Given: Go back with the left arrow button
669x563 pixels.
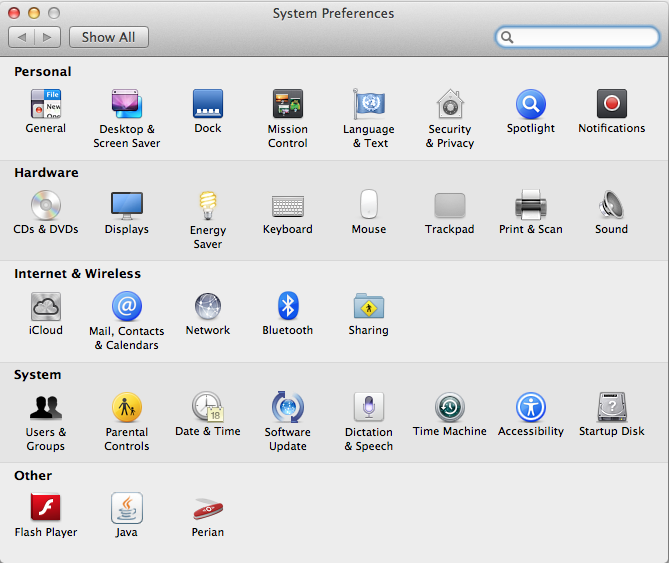Looking at the screenshot, I should tap(21, 37).
